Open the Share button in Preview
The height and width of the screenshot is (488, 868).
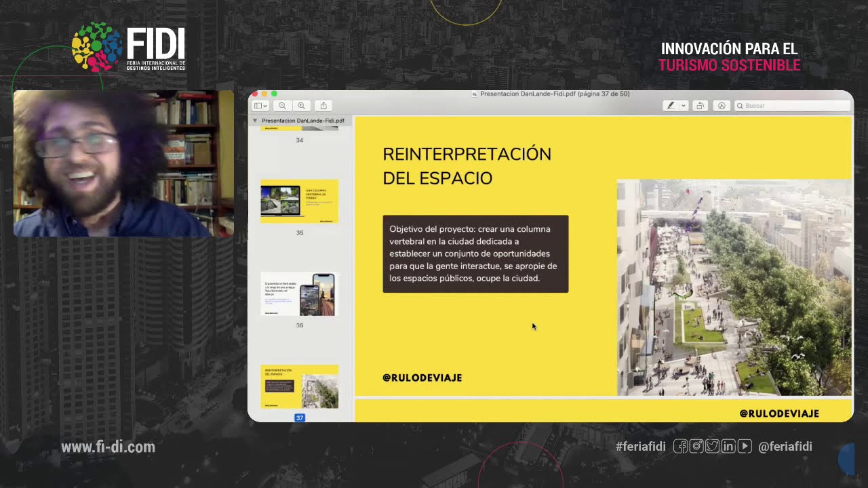click(323, 106)
